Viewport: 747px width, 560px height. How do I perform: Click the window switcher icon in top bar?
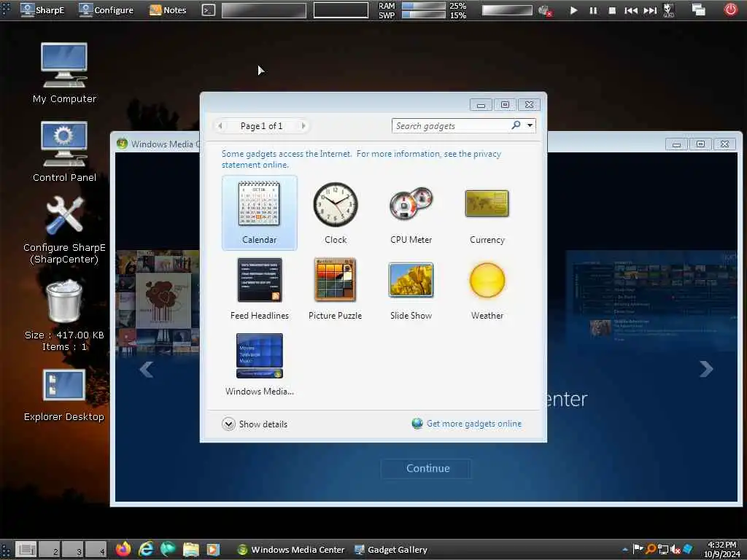tap(699, 9)
